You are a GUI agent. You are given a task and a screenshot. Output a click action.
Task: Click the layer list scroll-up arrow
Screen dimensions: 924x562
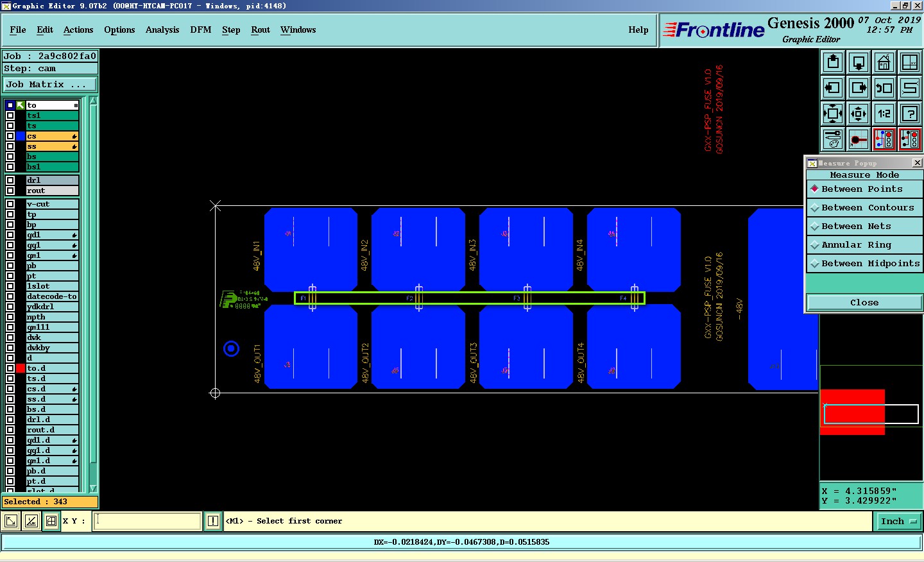93,101
